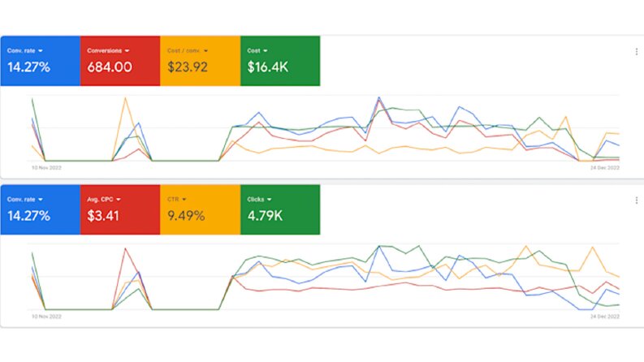Expand bottom Conv. rate dropdown arrow

41,200
